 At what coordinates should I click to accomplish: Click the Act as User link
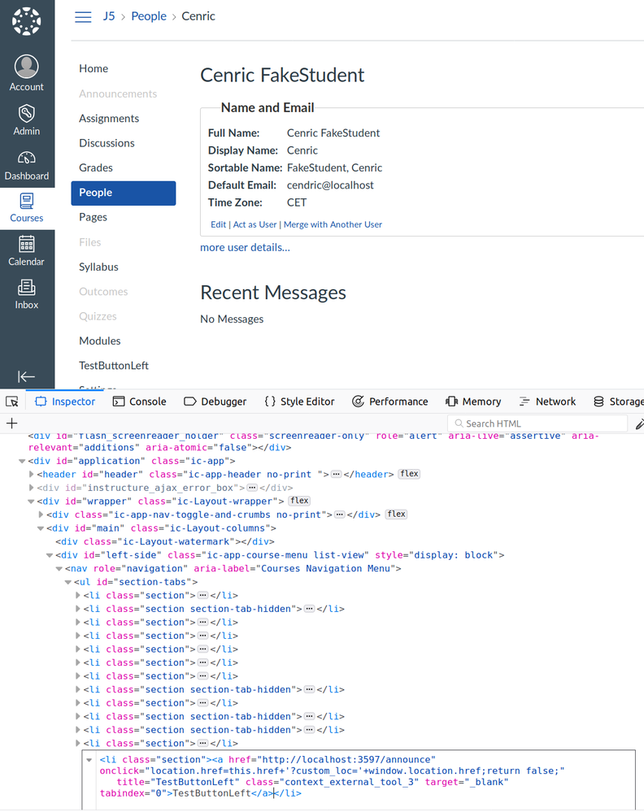(x=255, y=224)
